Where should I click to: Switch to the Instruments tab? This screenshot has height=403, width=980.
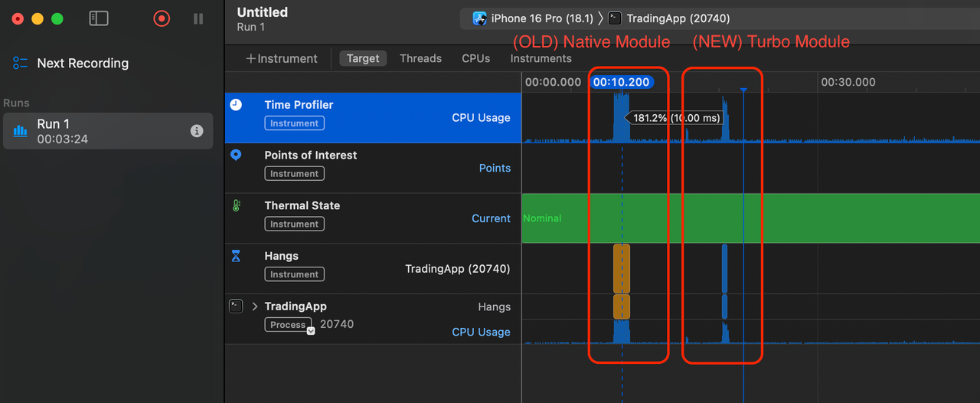(x=541, y=58)
